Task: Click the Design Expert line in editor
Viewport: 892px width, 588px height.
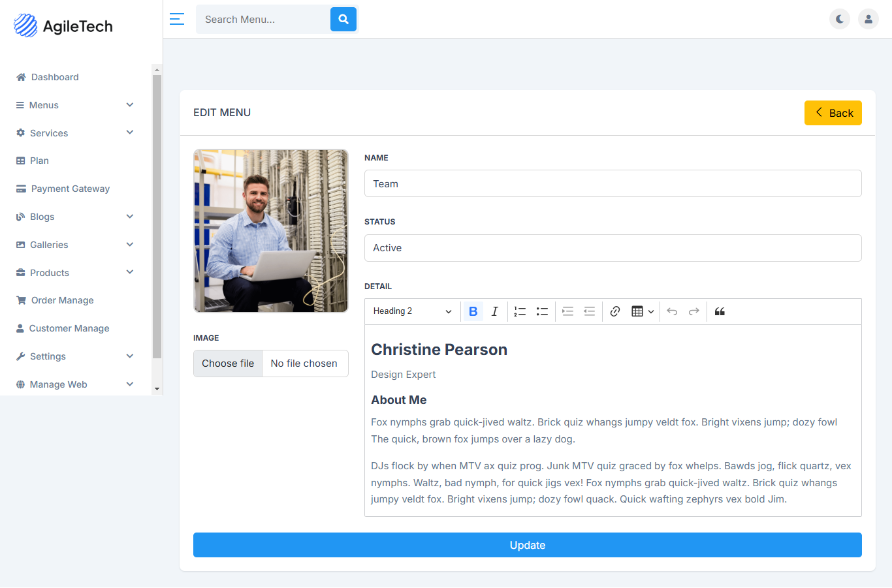Action: pos(403,375)
